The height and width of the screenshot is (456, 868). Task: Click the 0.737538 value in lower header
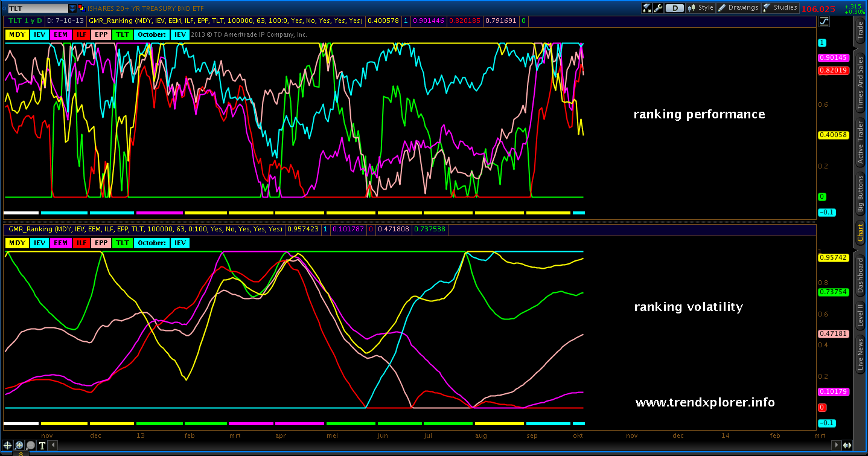(x=430, y=230)
